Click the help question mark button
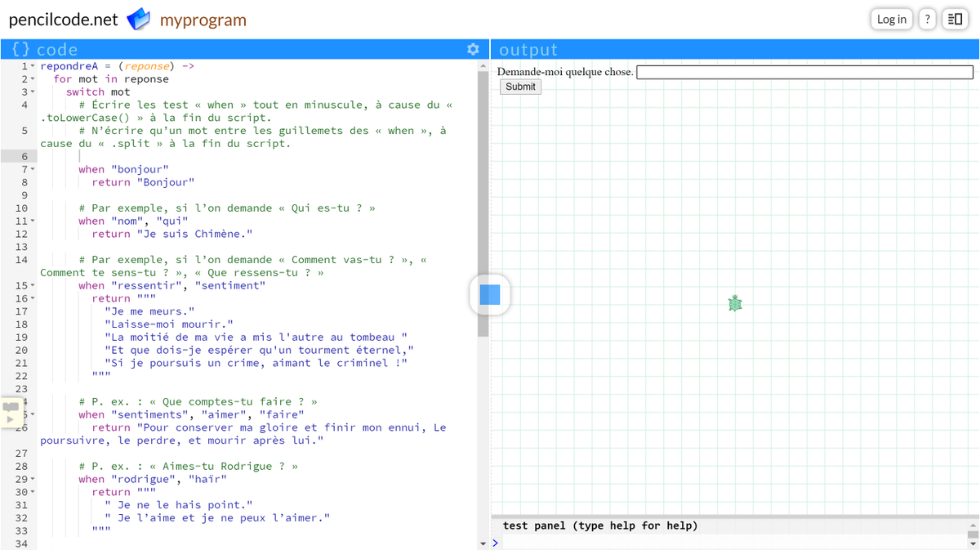This screenshot has width=980, height=550. (927, 20)
